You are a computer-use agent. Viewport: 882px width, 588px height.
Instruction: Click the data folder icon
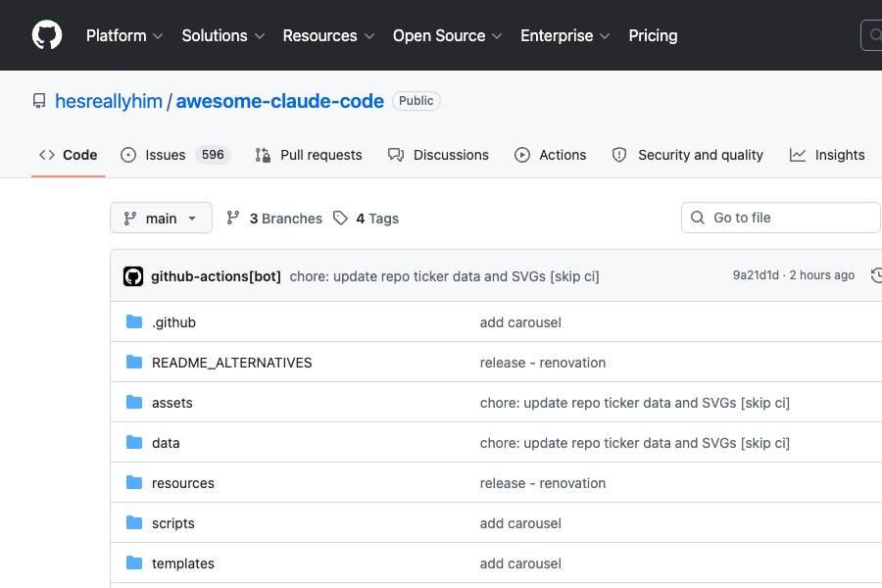coord(134,442)
